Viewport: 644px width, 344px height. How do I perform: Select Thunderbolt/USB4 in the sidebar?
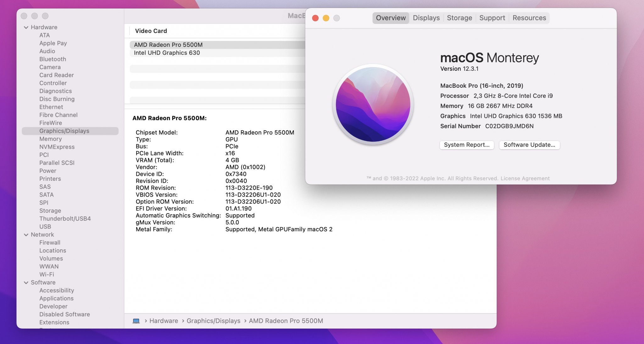click(x=65, y=219)
